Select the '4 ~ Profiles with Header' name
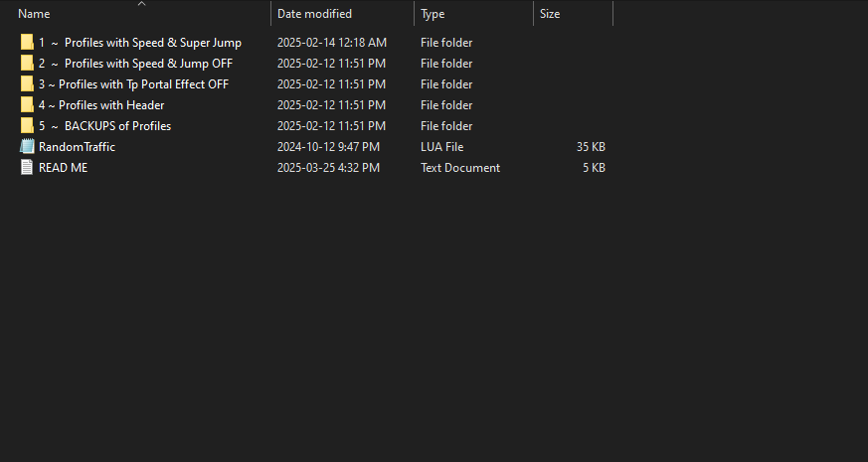This screenshot has width=868, height=462. 101,105
